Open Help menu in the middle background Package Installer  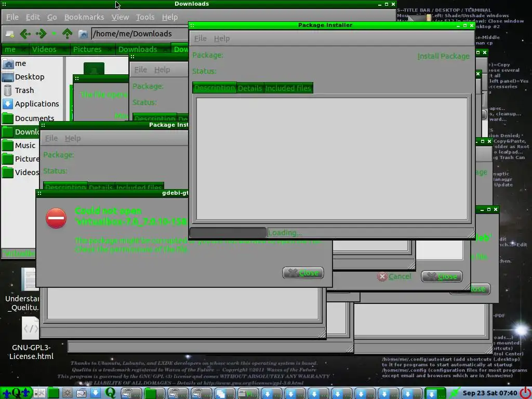[162, 70]
